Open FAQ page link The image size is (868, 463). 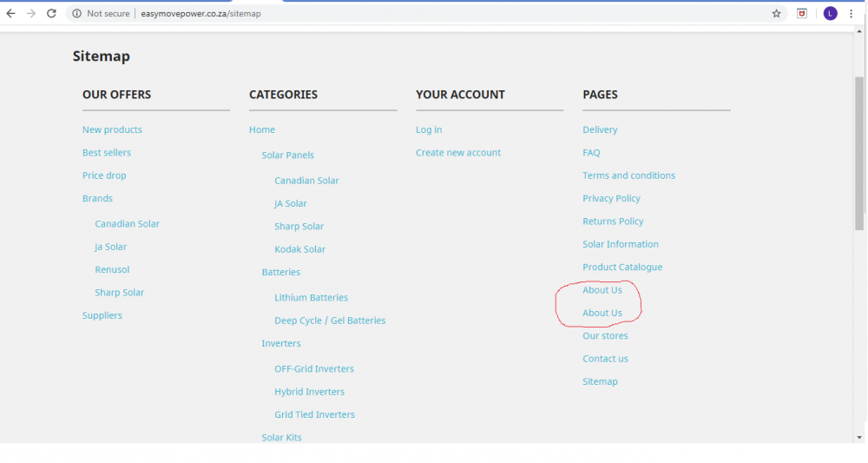tap(591, 152)
